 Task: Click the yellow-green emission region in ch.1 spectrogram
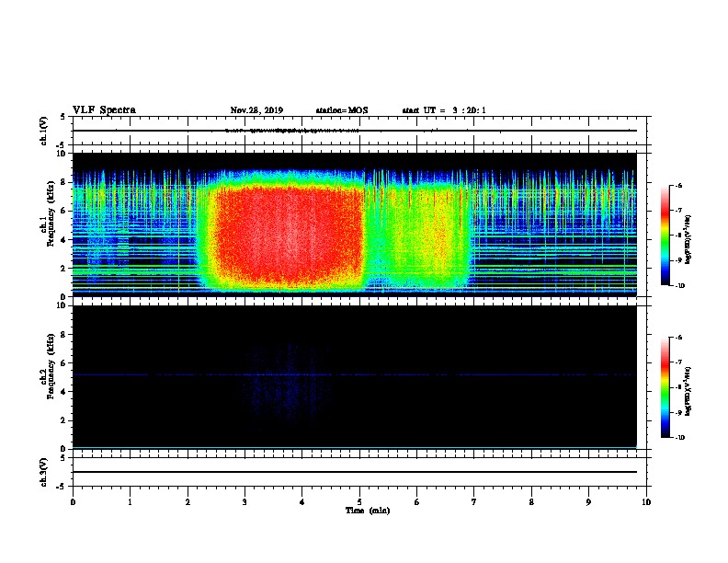point(418,237)
